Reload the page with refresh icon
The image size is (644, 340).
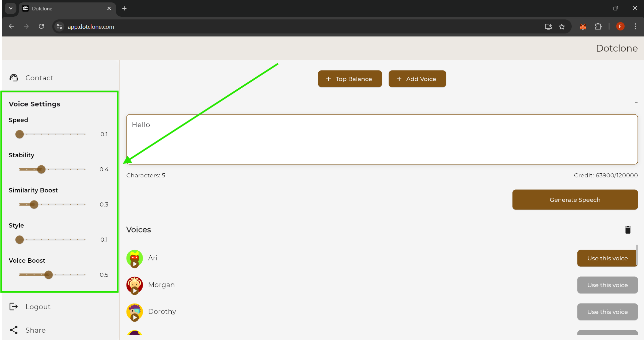pyautogui.click(x=41, y=26)
